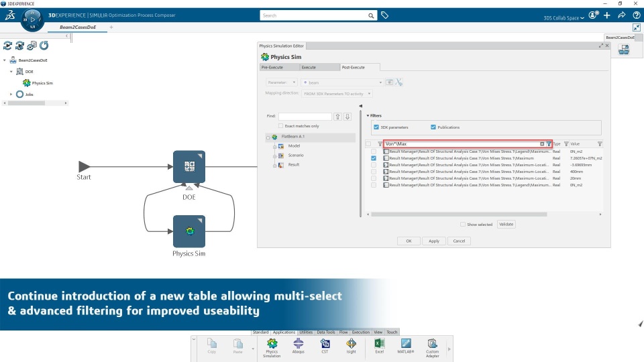Image resolution: width=644 pixels, height=362 pixels.
Task: Click the Apply button
Action: tap(434, 241)
